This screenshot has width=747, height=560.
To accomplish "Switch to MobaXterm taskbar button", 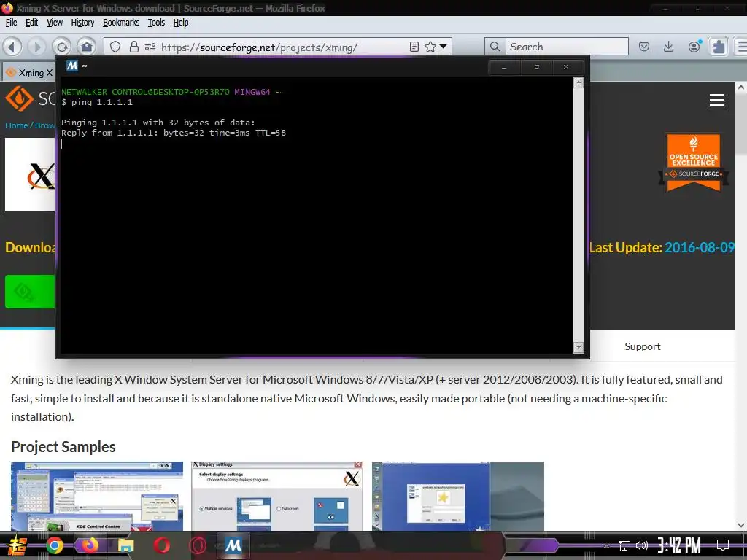I will point(233,545).
